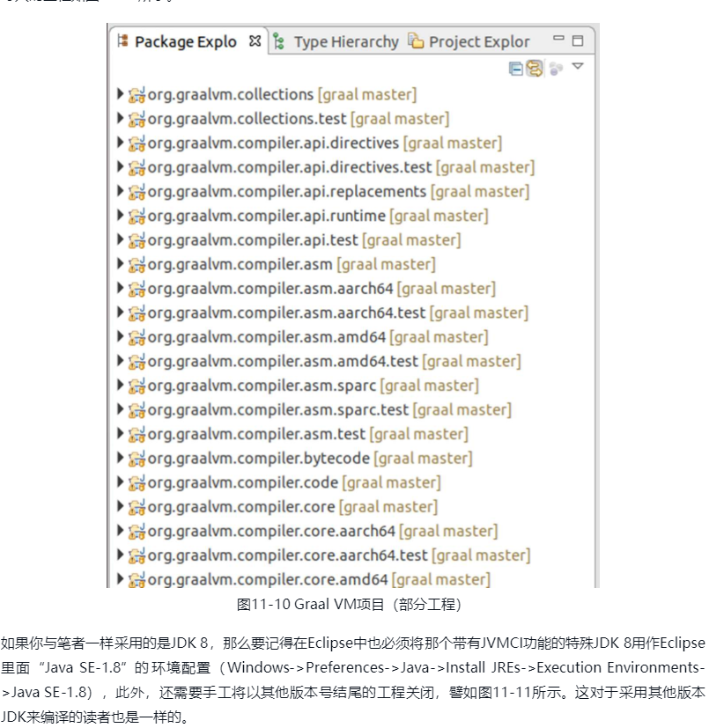This screenshot has height=728, width=709.
Task: Select org.graalvm.compiler.code tree row
Action: [278, 482]
